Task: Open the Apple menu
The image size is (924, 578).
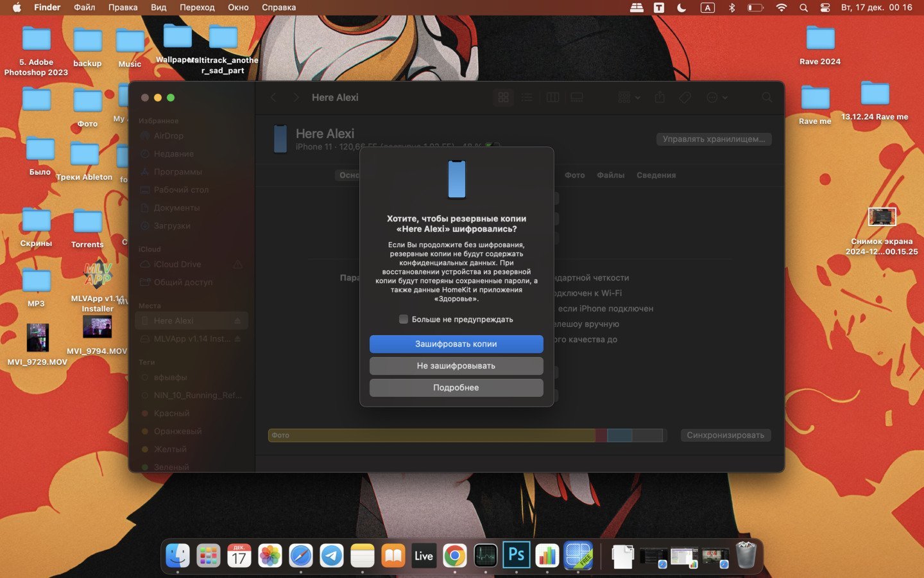Action: click(x=17, y=8)
